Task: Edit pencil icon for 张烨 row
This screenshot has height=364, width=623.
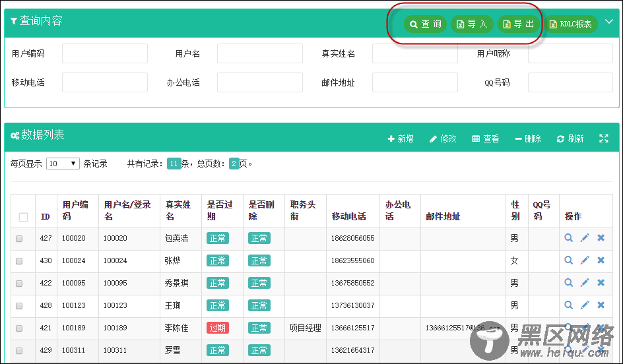Action: 585,260
